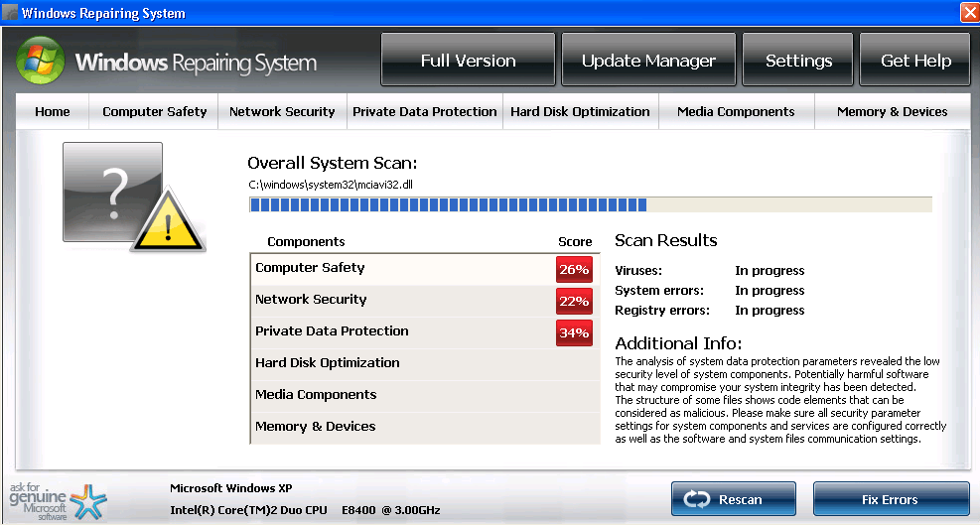Viewport: 980px width, 525px height.
Task: Switch to the Home tab
Action: [x=53, y=112]
